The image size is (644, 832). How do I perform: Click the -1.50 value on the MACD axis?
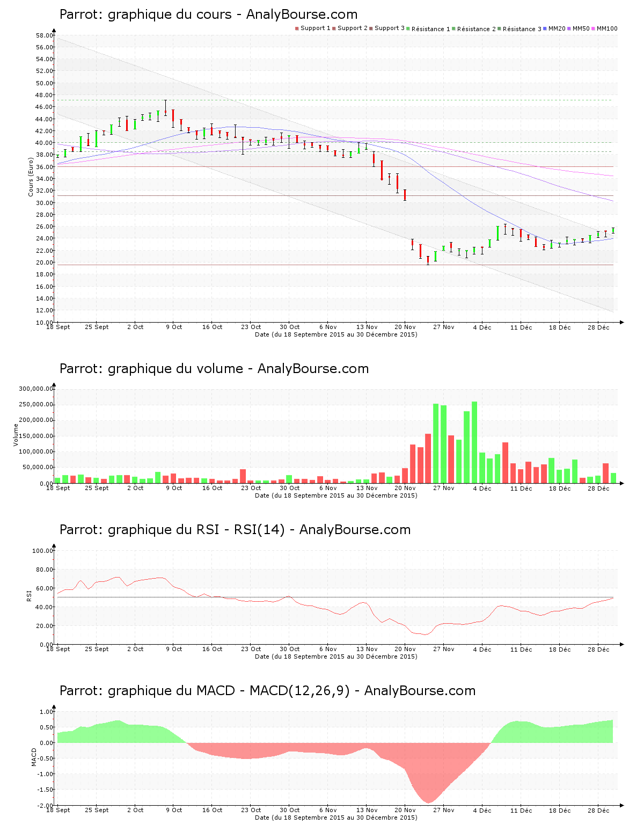46,790
